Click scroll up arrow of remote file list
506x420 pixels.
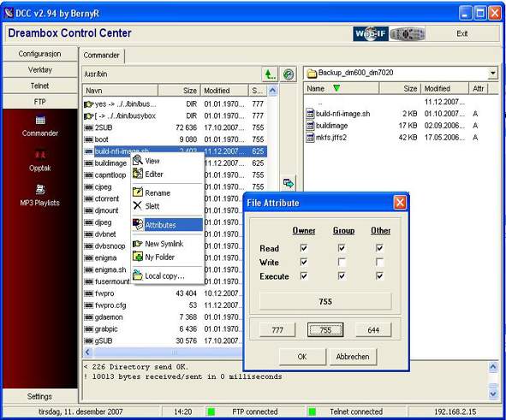(272, 91)
